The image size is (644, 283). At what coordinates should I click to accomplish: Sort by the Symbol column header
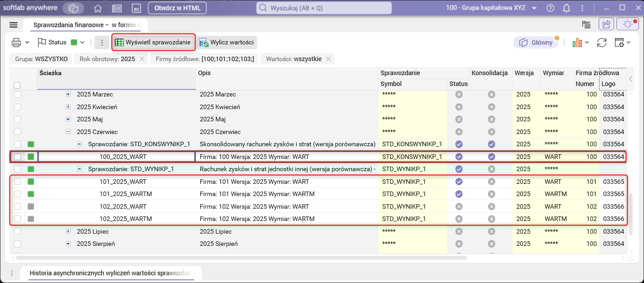point(413,84)
